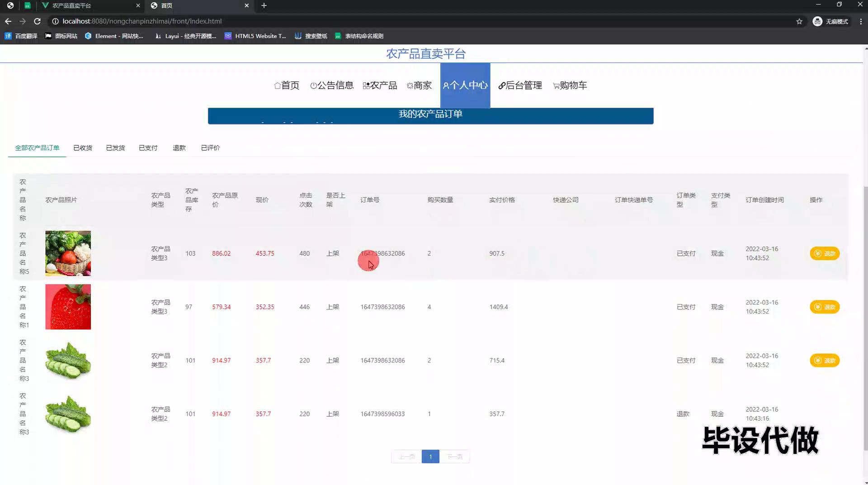Open 后台管理 from the navigation bar
This screenshot has width=868, height=485.
[x=520, y=86]
